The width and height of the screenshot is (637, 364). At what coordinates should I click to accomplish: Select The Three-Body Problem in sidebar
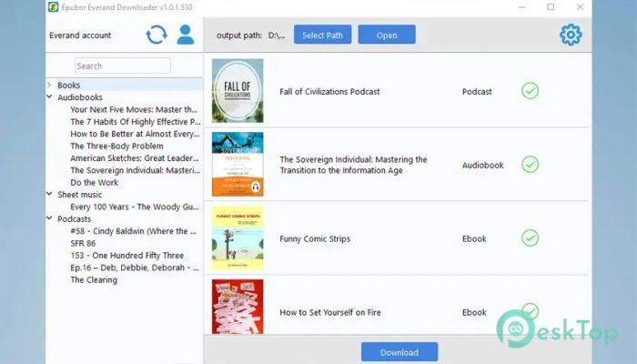[116, 146]
